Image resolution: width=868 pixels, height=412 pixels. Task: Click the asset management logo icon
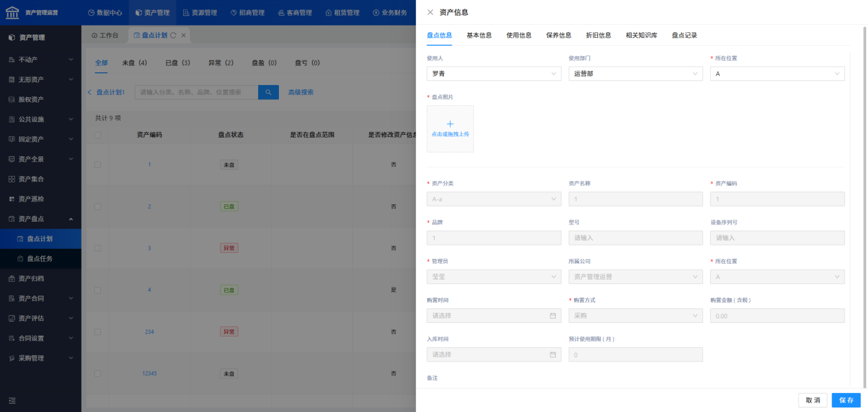(12, 12)
